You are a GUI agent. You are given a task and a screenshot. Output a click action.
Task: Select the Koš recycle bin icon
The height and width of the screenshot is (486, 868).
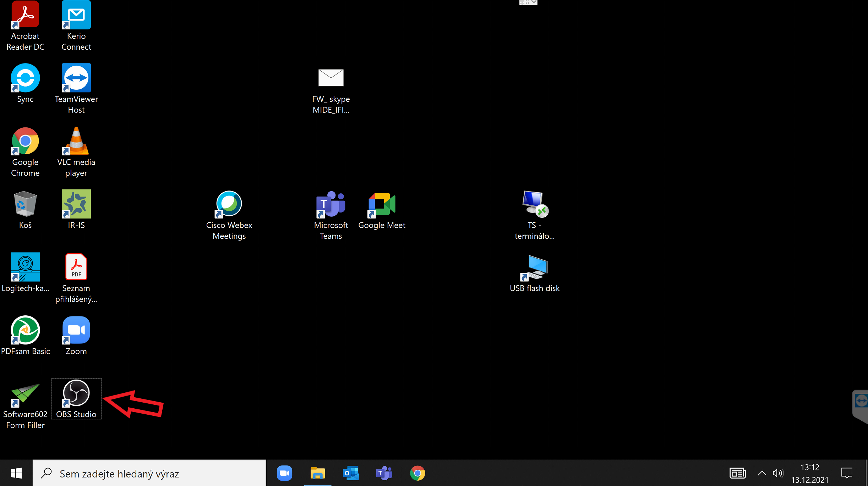[25, 210]
